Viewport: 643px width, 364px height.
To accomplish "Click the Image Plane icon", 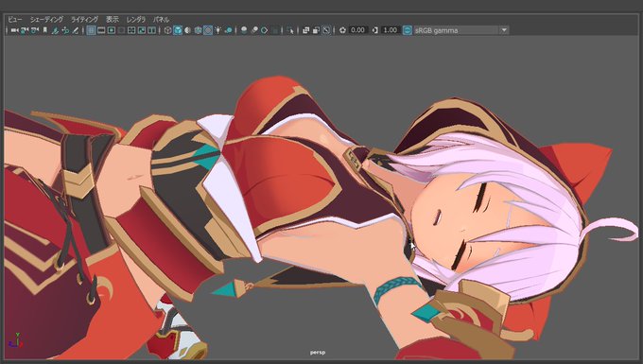I will (x=55, y=30).
